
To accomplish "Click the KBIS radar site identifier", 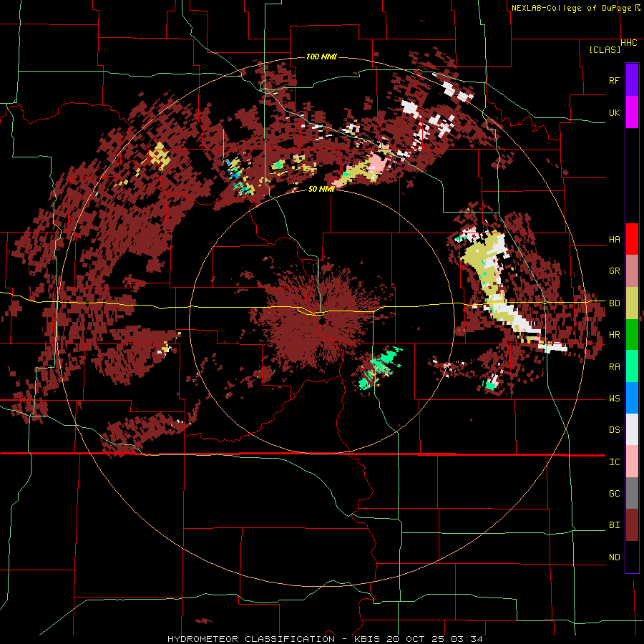I will click(369, 639).
